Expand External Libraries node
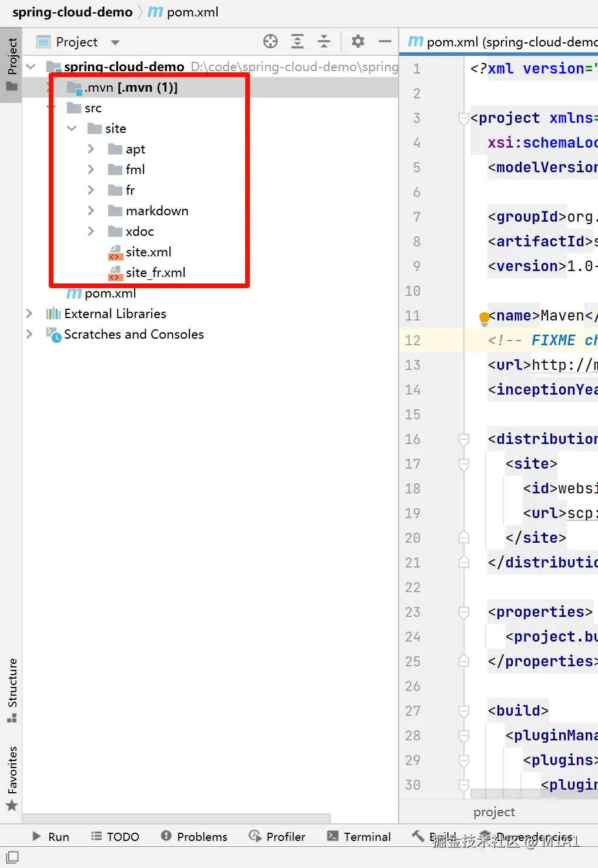Image resolution: width=598 pixels, height=868 pixels. 29,313
